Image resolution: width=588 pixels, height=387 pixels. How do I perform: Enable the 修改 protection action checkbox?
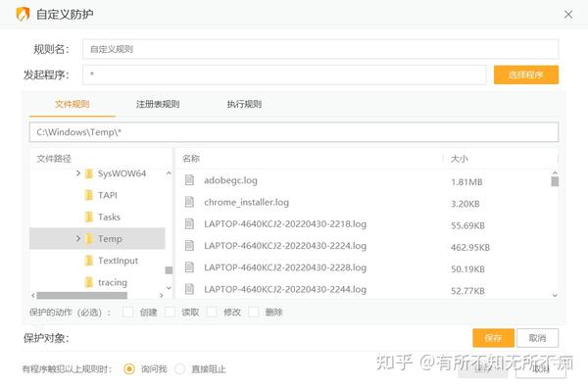click(212, 312)
